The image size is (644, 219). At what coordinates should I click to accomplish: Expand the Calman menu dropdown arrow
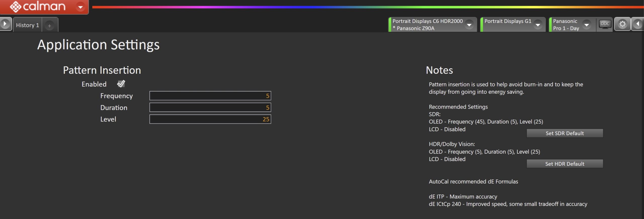80,7
